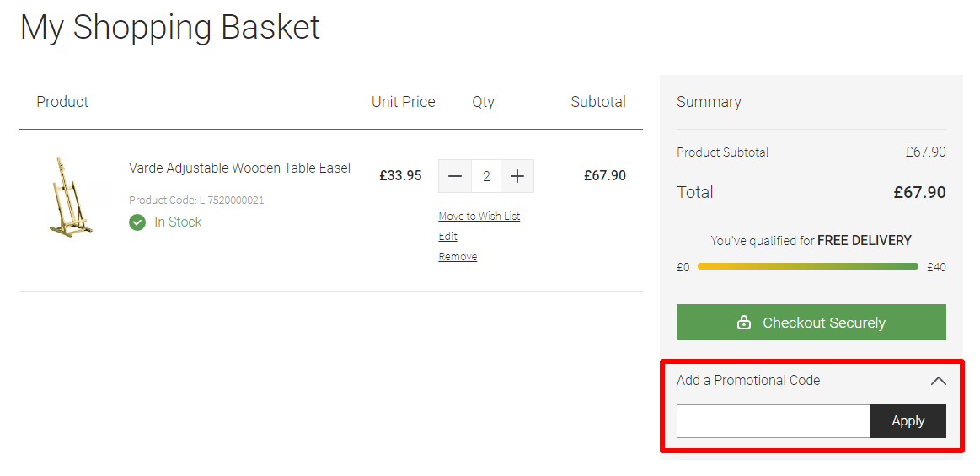This screenshot has height=476, width=980.
Task: Collapse the promotional code chevron
Action: [938, 381]
